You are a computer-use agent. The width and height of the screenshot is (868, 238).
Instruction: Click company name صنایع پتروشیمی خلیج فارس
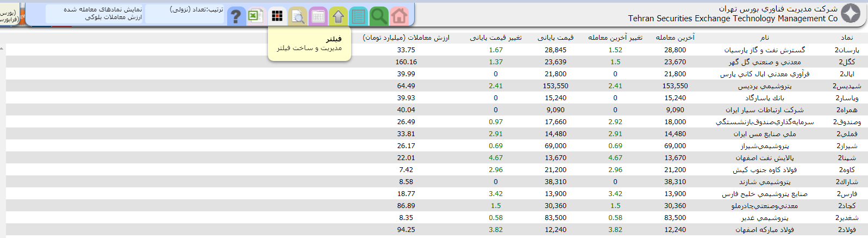(765, 193)
